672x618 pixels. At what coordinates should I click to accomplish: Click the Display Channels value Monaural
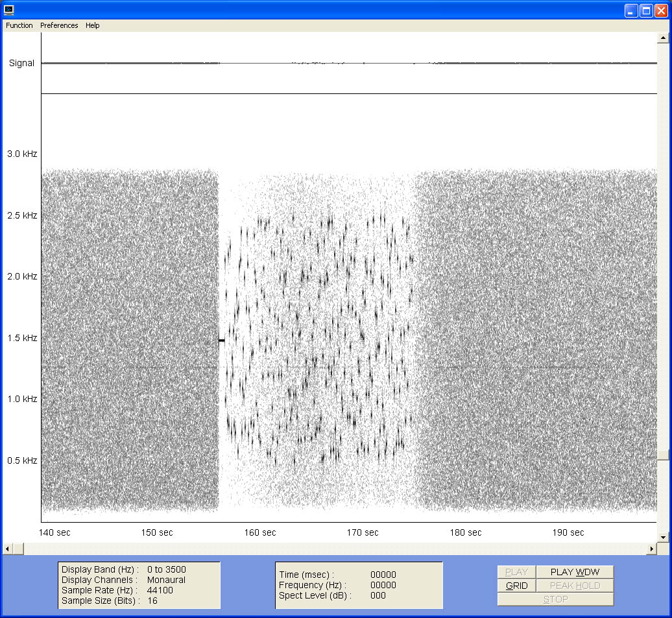(x=166, y=580)
